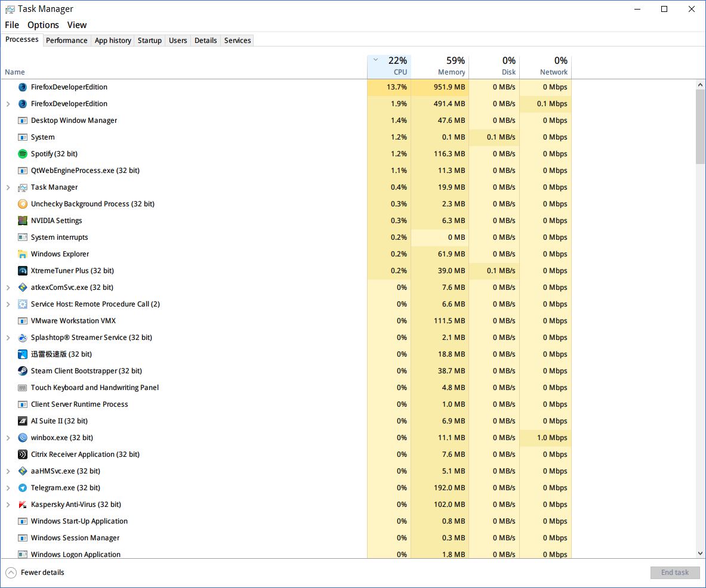Click the 1.0 Mbps network value
706x588 pixels.
click(x=552, y=438)
